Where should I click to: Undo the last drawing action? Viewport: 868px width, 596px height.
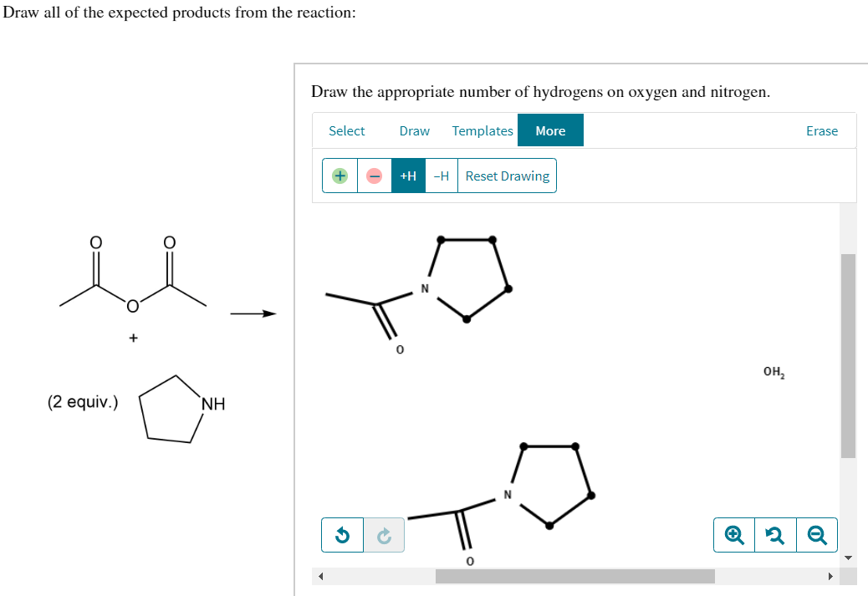coord(342,535)
